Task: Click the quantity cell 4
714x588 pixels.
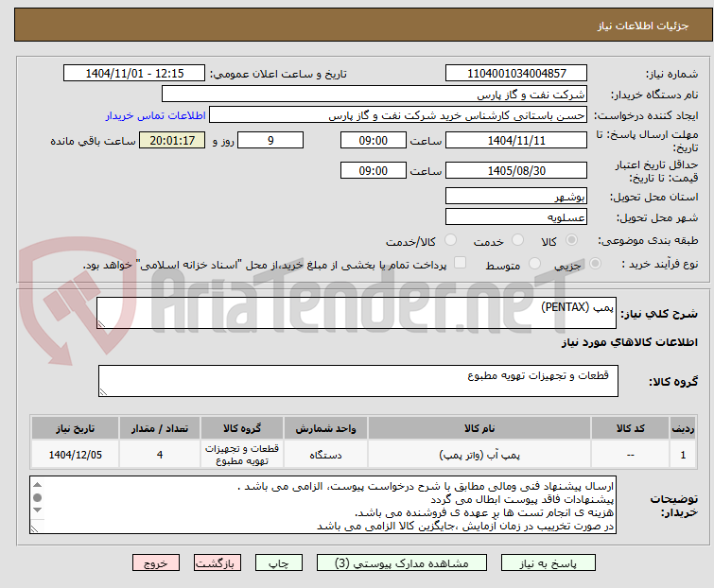Action: pyautogui.click(x=160, y=454)
